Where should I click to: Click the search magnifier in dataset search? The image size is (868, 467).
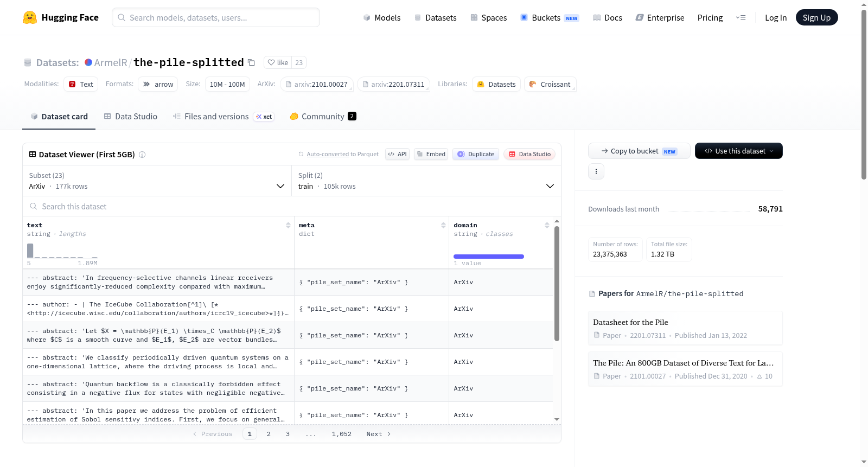(34, 206)
